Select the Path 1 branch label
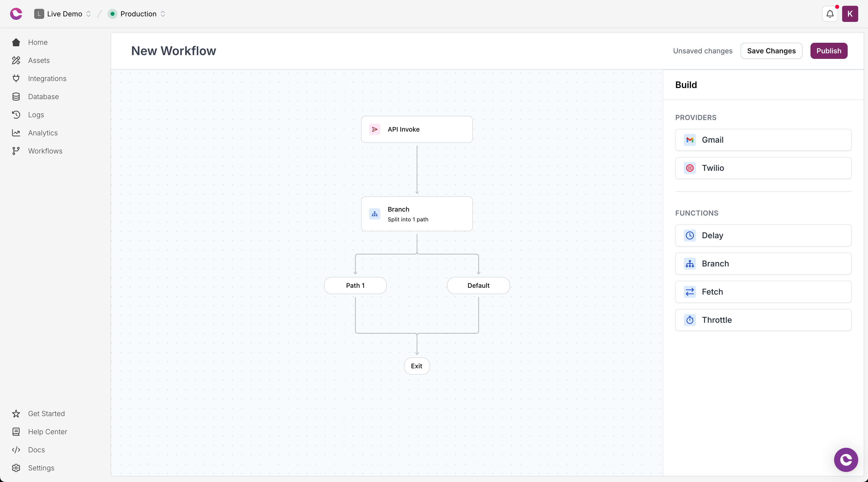868x482 pixels. point(355,285)
